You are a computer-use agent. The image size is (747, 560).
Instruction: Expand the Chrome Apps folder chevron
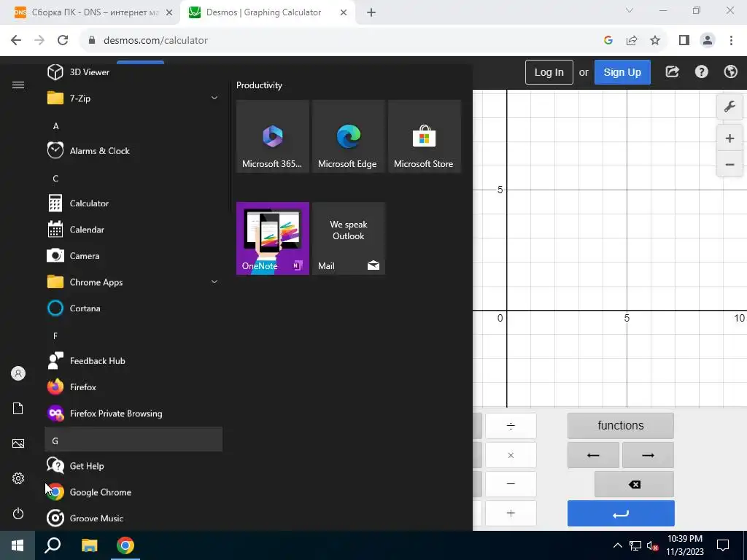214,282
